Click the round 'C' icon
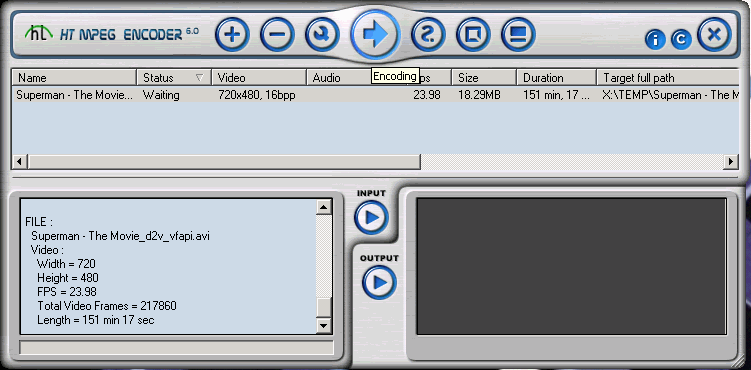Viewport: 751px width, 370px height. [x=681, y=40]
